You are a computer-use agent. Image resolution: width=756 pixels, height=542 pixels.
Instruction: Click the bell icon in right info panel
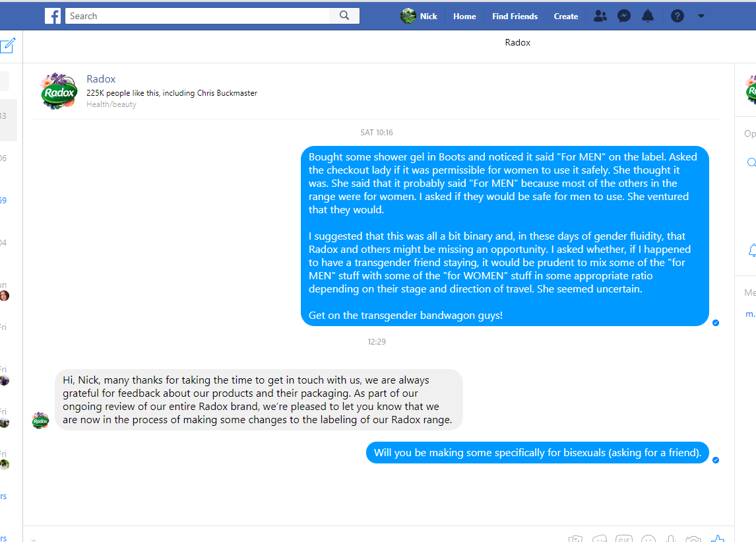click(x=751, y=250)
